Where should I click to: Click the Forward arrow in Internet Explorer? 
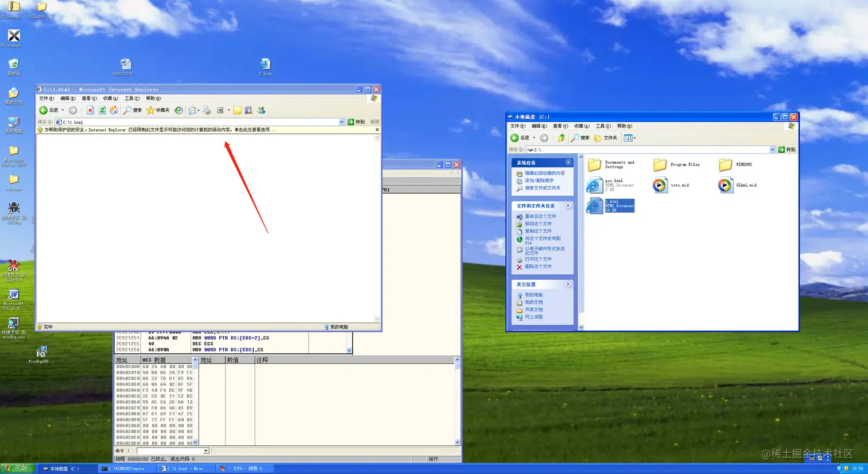(x=73, y=110)
